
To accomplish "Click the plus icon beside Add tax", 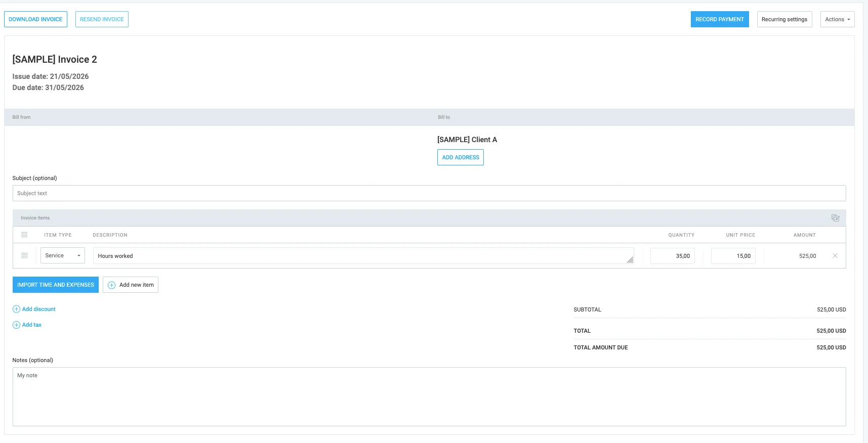I will 16,325.
